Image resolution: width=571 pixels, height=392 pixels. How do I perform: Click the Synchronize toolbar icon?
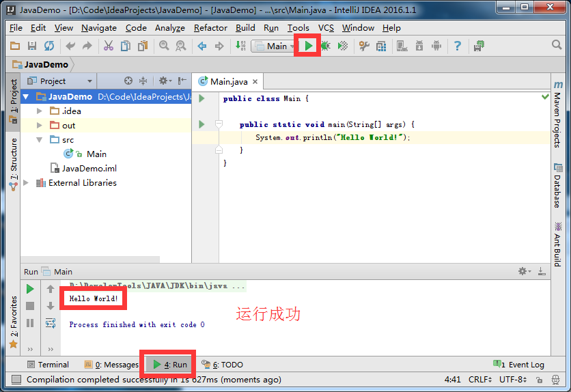pyautogui.click(x=49, y=46)
